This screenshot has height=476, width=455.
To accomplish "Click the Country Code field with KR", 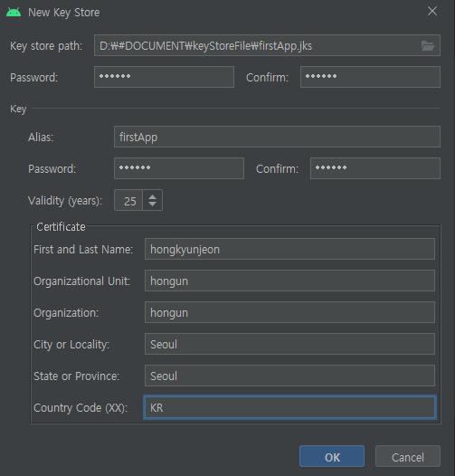I will pyautogui.click(x=289, y=407).
